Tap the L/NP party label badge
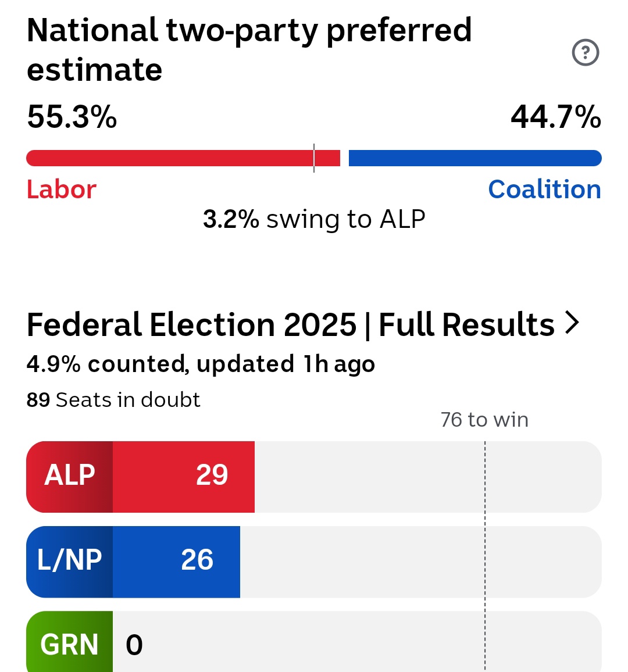The width and height of the screenshot is (628, 672). 69,562
